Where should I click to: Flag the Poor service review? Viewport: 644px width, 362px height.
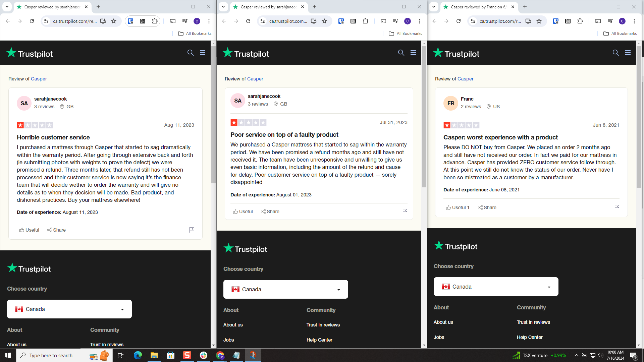(405, 211)
